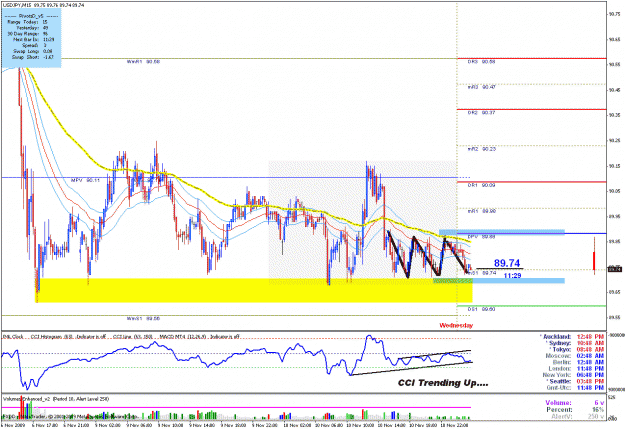Click the AlertV 250 v readout

pyautogui.click(x=578, y=416)
